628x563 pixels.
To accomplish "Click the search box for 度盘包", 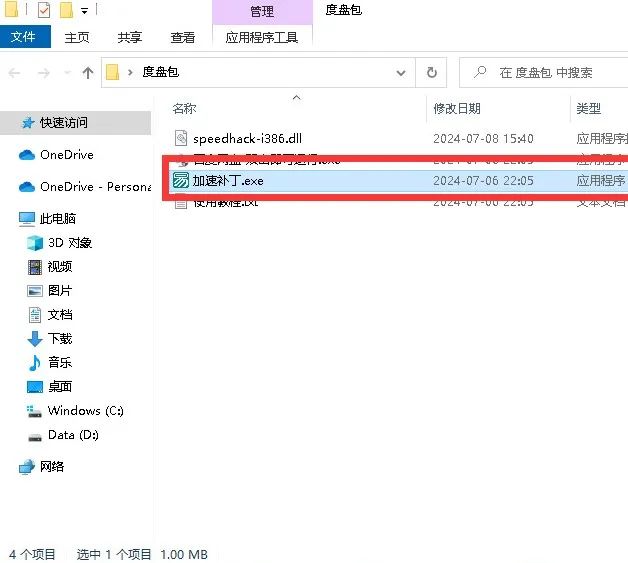I will tap(545, 73).
